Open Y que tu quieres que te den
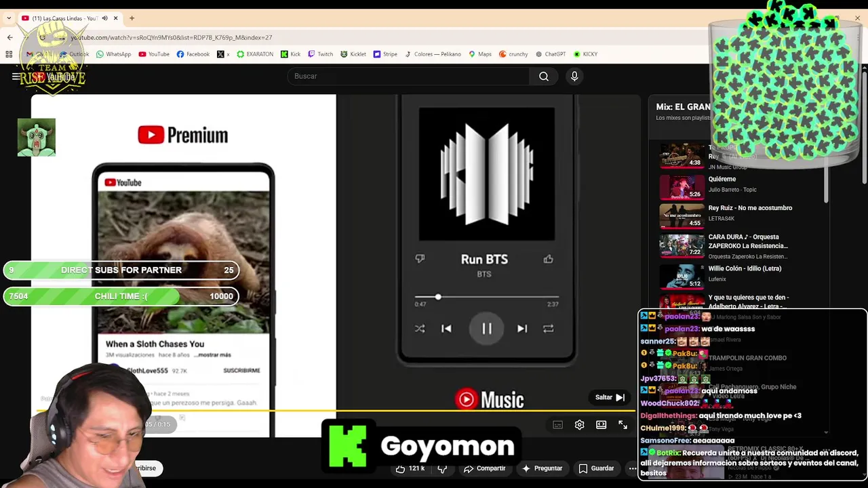 pyautogui.click(x=749, y=302)
